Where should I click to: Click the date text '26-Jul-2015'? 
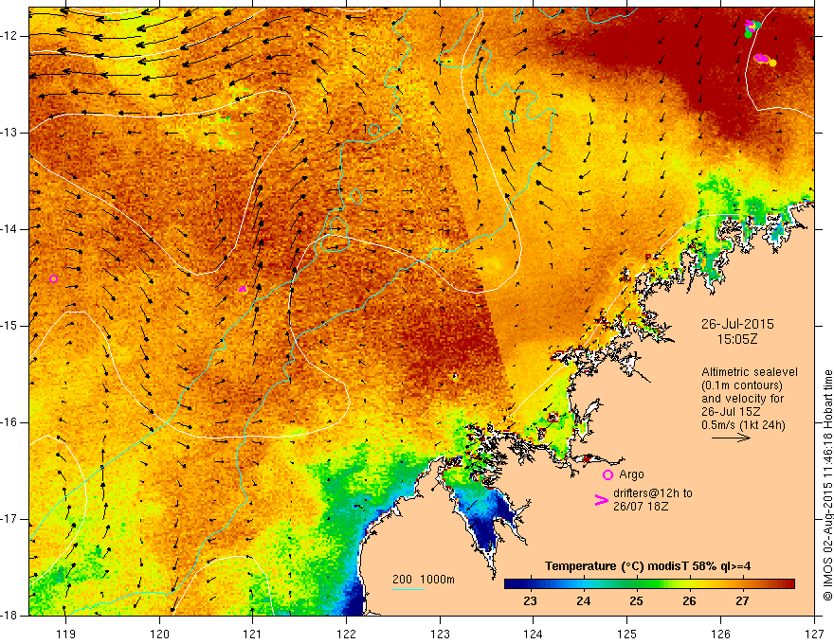pos(737,324)
